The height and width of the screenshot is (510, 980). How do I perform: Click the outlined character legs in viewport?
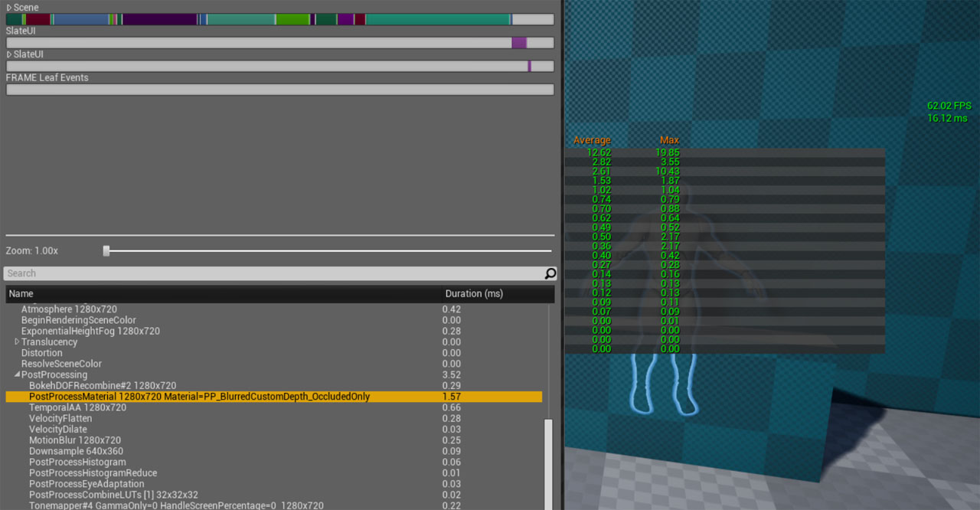tap(664, 384)
